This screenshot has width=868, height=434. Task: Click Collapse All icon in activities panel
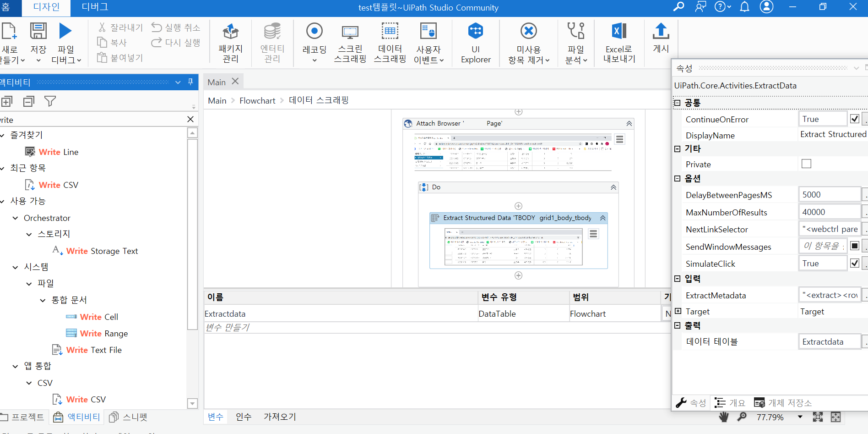(x=29, y=101)
